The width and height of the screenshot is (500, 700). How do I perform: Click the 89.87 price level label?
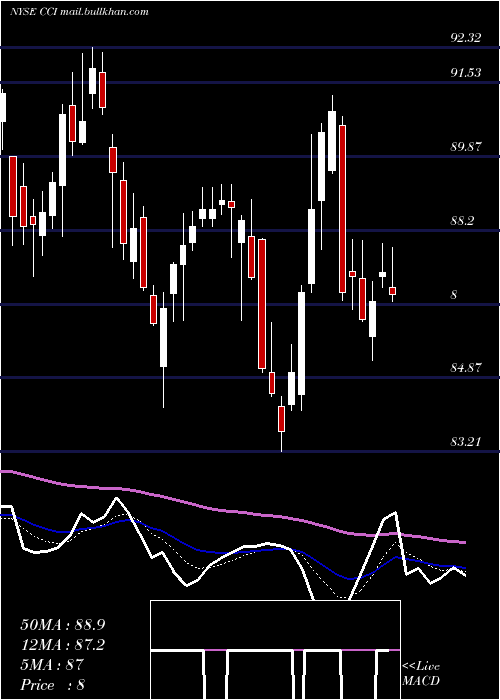pos(466,146)
